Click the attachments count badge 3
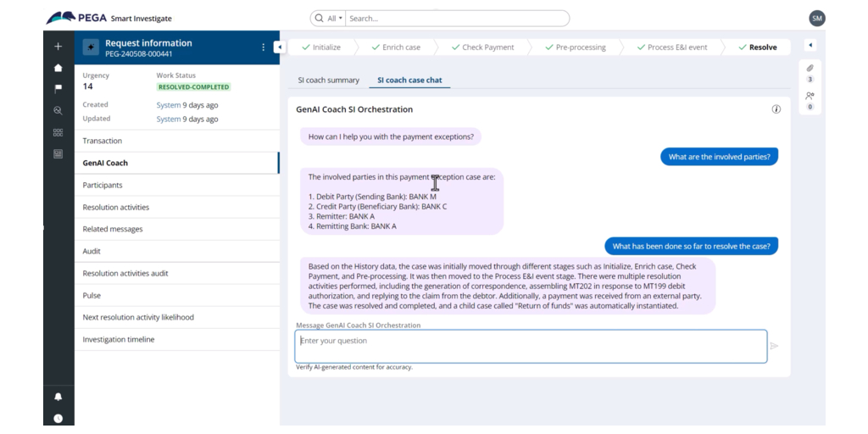 [810, 80]
